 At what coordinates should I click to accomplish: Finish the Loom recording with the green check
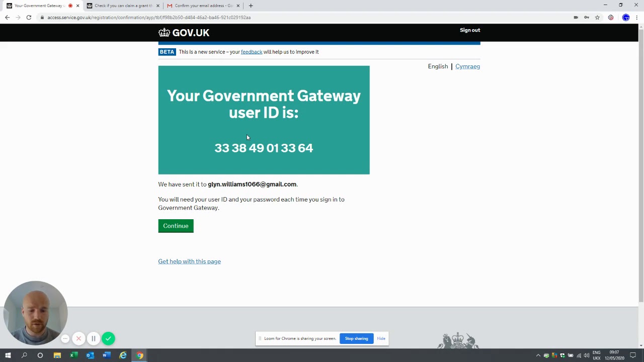pos(108,338)
